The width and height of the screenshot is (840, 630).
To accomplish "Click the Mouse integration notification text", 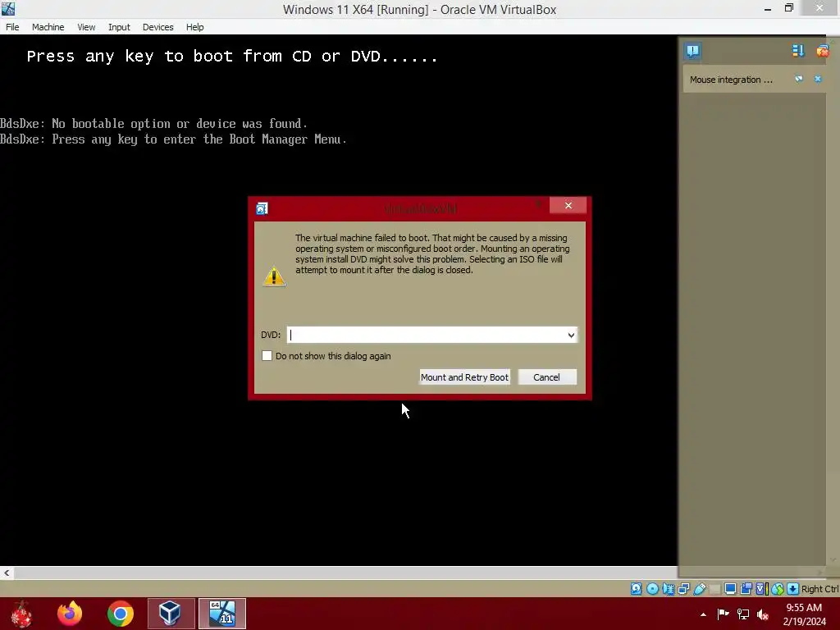I will (731, 80).
